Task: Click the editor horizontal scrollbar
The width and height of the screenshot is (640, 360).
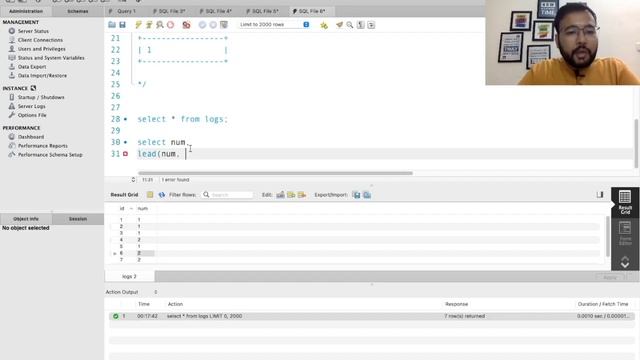Action: pyautogui.click(x=275, y=173)
